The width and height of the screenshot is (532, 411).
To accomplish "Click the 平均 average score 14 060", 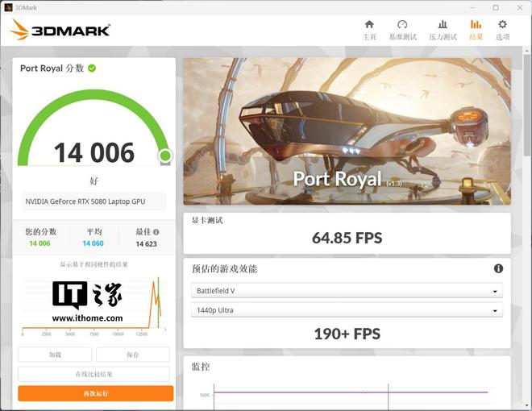I will tap(93, 243).
